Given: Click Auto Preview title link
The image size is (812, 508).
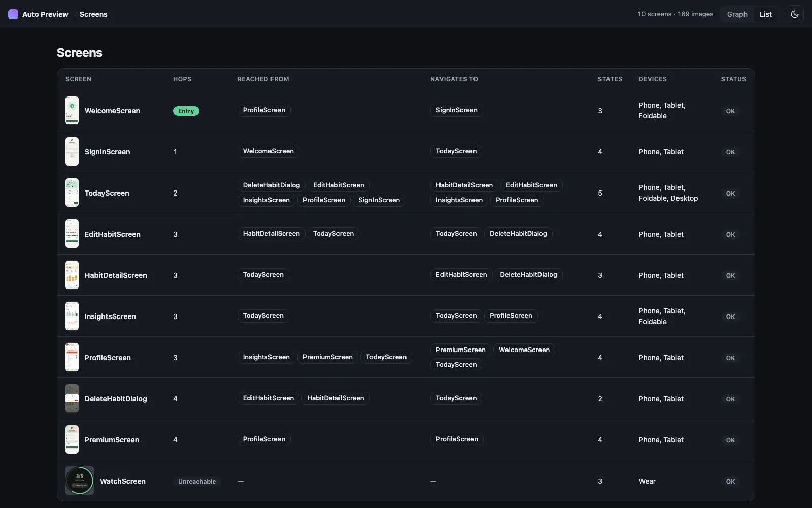Looking at the screenshot, I should (45, 14).
